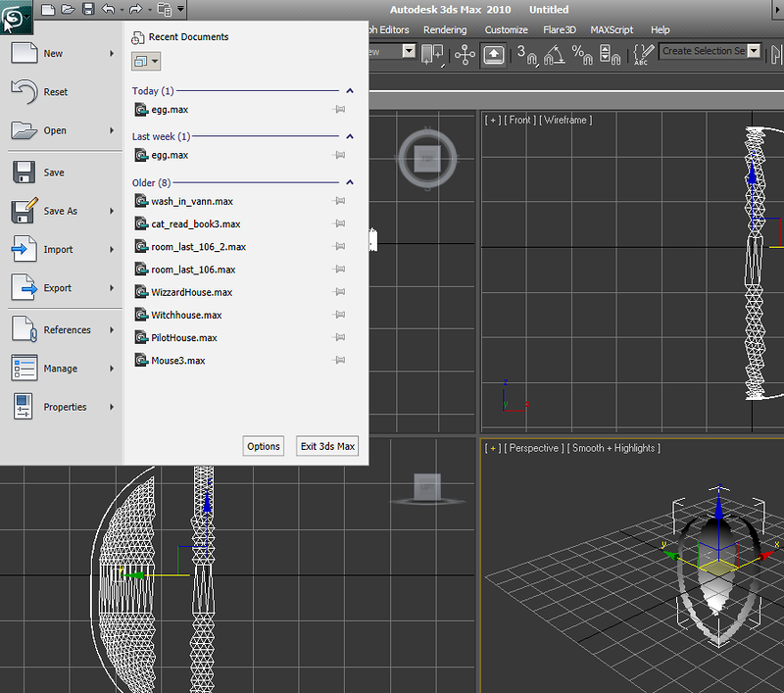Click the Undo arrow in quick access toolbar
Viewport: 784px width, 693px height.
pos(108,10)
